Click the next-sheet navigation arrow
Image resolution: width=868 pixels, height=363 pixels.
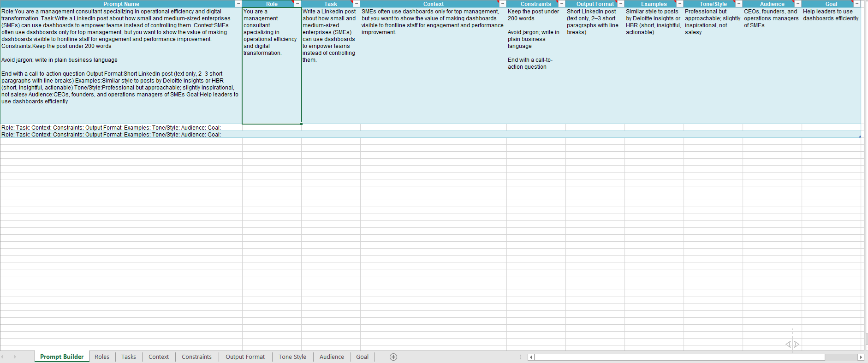click(15, 357)
